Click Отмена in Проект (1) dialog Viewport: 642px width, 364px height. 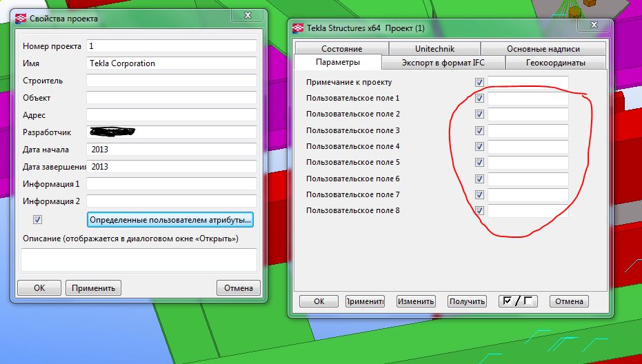pos(569,301)
